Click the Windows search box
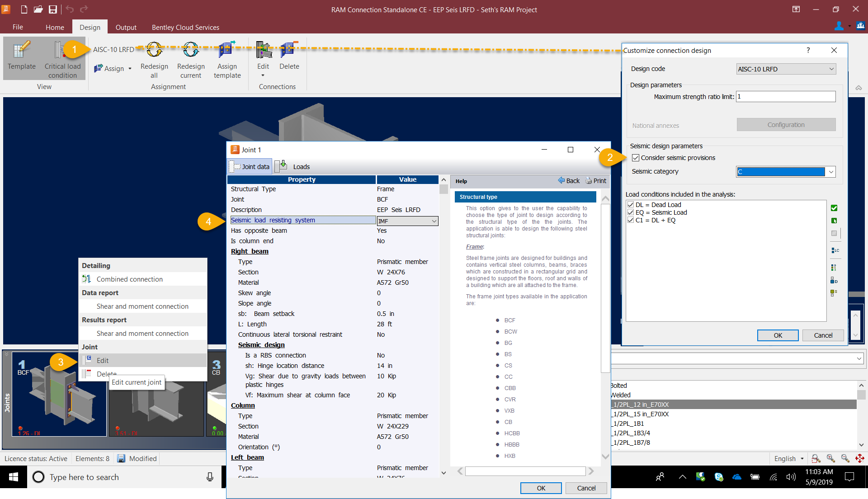This screenshot has width=868, height=499. point(124,477)
